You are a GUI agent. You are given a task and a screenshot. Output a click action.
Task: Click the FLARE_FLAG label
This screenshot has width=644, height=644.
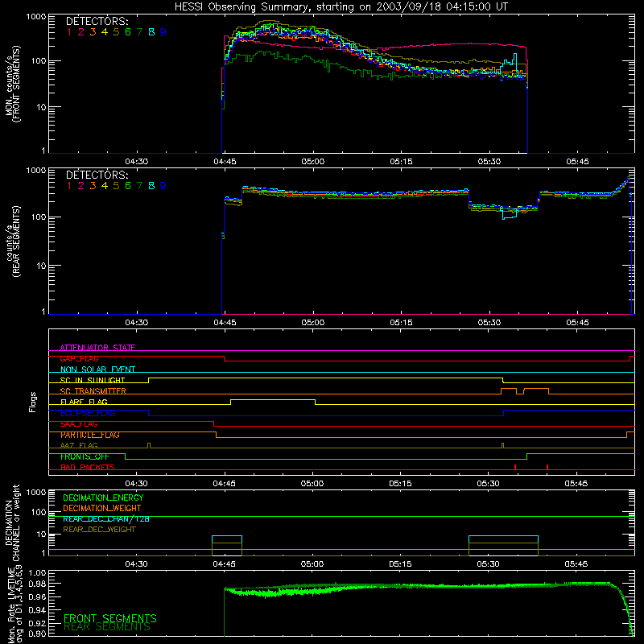pos(84,402)
